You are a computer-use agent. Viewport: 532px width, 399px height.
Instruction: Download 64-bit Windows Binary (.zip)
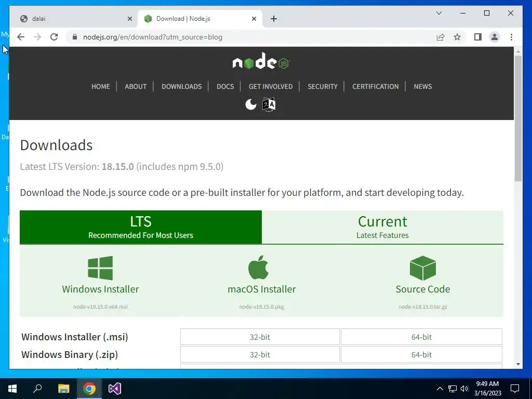pyautogui.click(x=421, y=354)
